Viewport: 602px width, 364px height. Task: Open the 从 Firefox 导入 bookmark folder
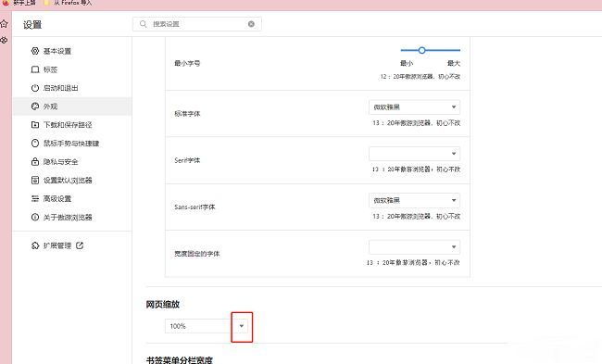pyautogui.click(x=69, y=3)
